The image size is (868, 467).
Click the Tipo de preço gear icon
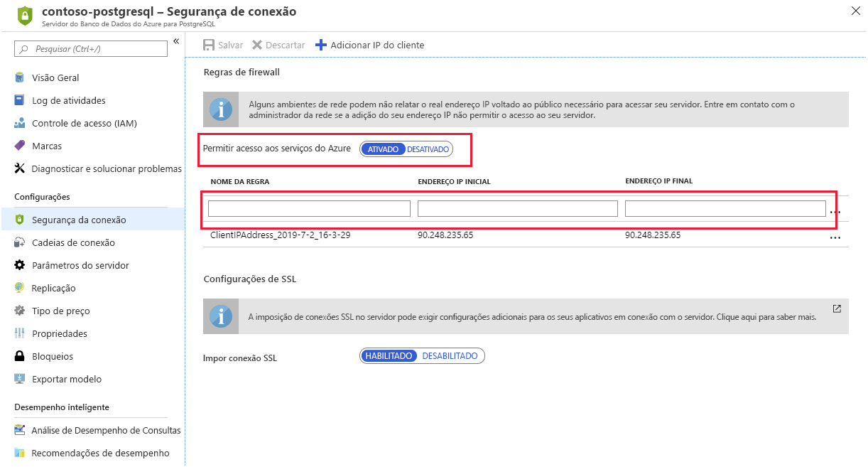20,311
